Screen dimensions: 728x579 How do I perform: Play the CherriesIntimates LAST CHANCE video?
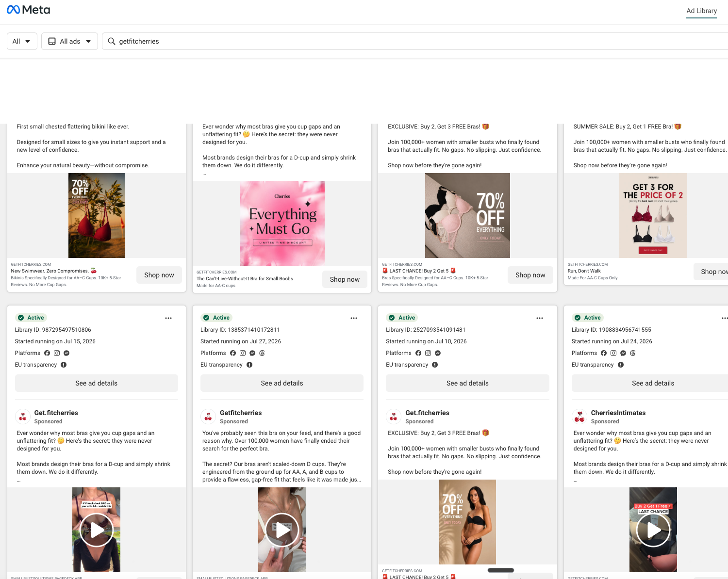tap(653, 530)
